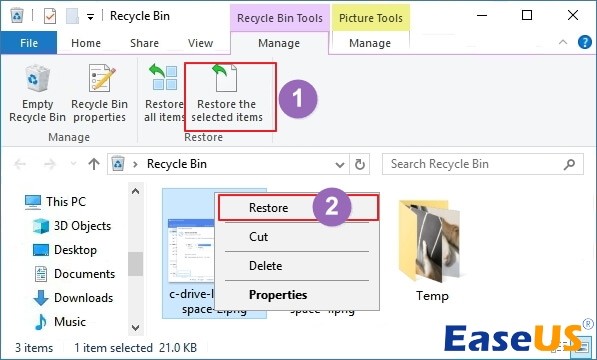Close the Recycle Bin window
This screenshot has height=360, width=597.
point(573,16)
